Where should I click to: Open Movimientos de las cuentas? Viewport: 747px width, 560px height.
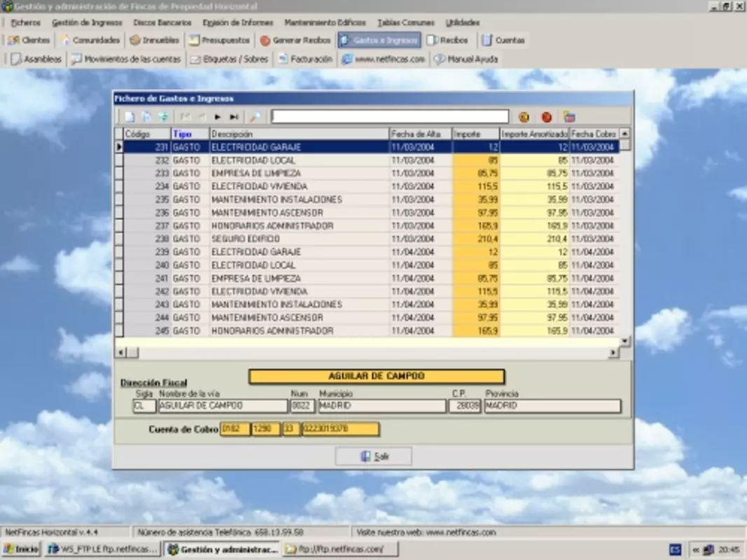(126, 59)
